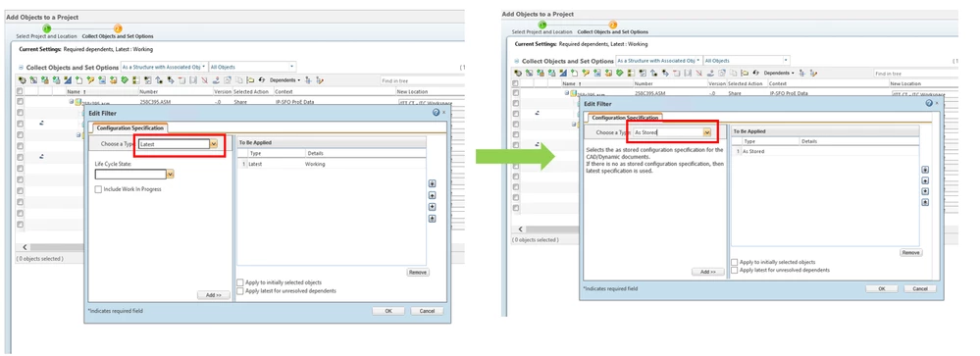Tick 258C395.ASM row checkbox behind Latest dialog
The image size is (980, 356).
click(20, 102)
